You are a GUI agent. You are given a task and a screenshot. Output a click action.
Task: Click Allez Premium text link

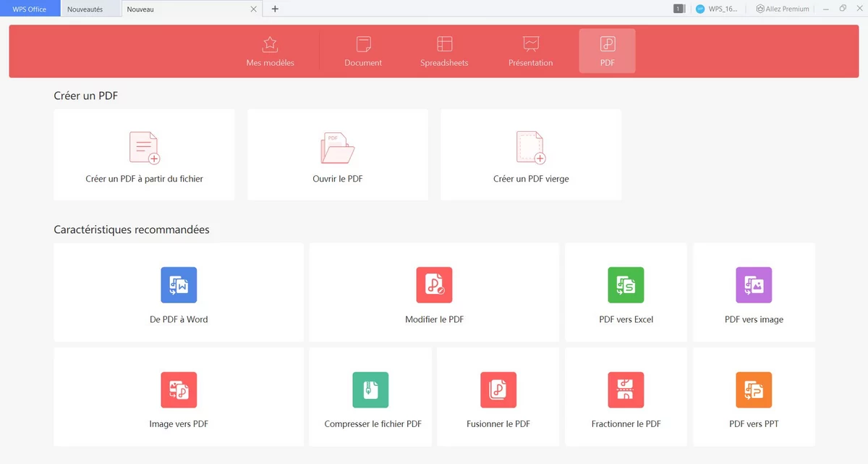coord(788,9)
